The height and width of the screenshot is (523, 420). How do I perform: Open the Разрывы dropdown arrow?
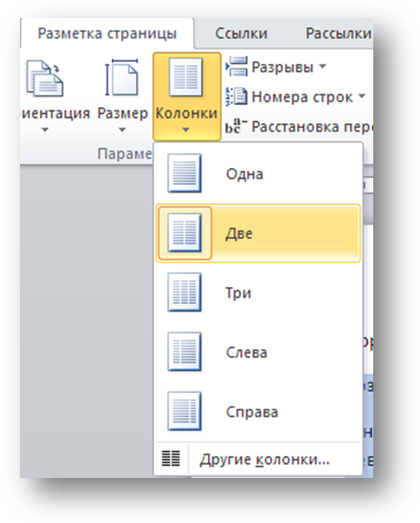point(322,66)
